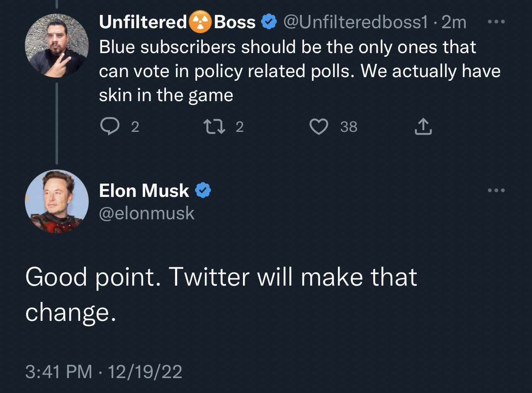This screenshot has height=393, width=532.
Task: Click the 2m timestamp on the first tweet
Action: [454, 22]
